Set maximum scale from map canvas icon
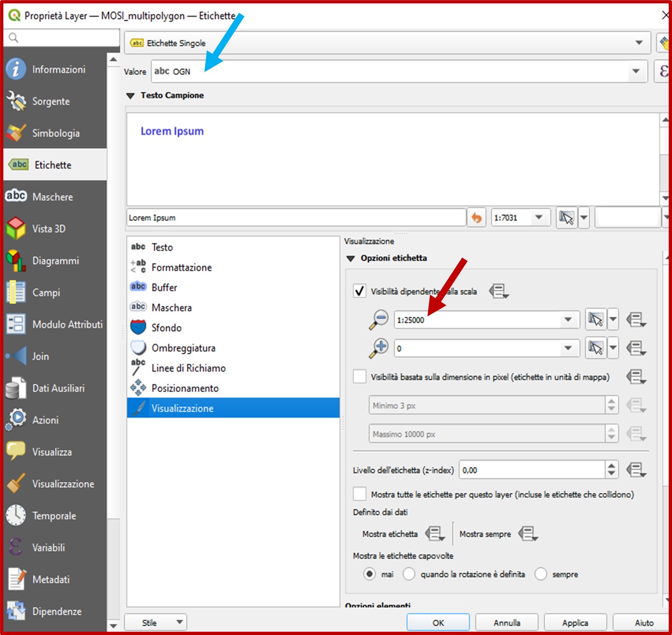The image size is (672, 635). click(595, 348)
